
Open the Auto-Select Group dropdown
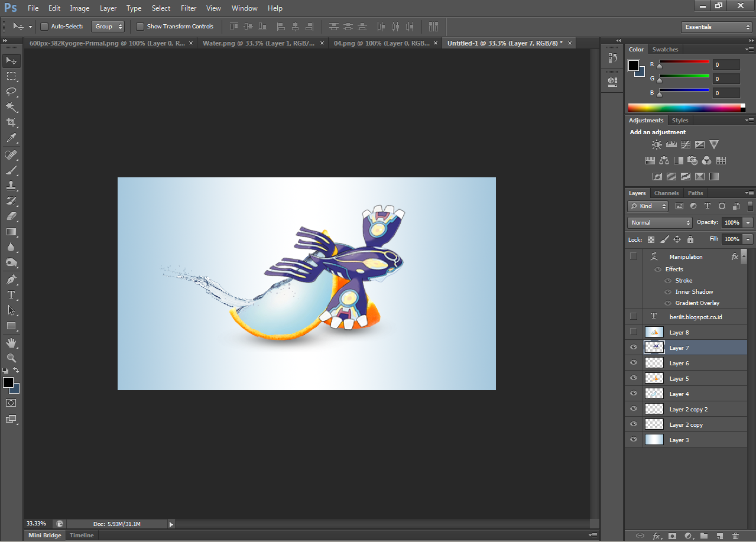tap(108, 27)
